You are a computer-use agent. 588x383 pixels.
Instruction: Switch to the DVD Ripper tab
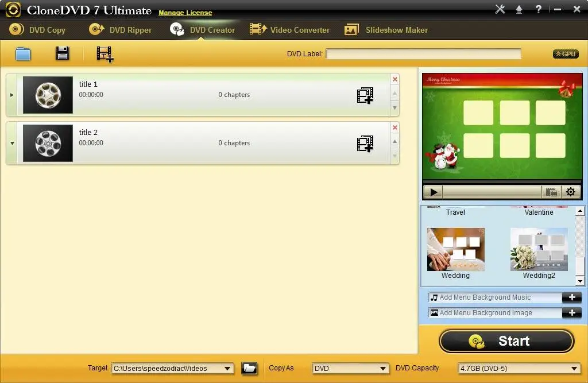(x=121, y=30)
